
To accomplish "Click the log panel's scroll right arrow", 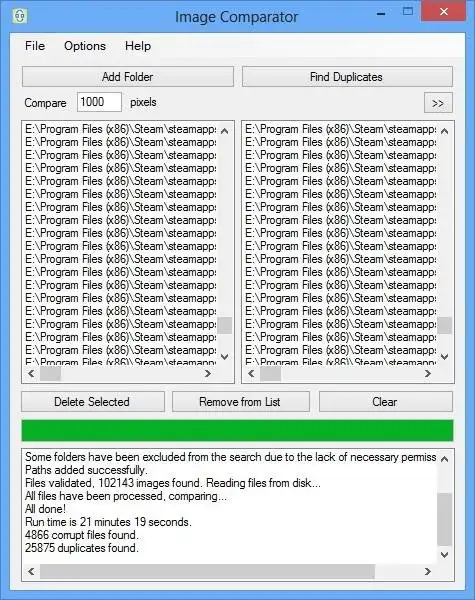I will point(428,571).
